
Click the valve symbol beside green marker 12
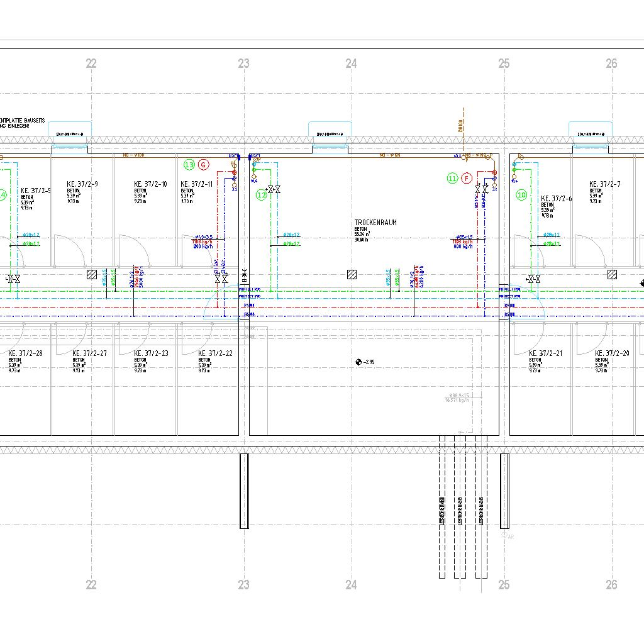tap(274, 189)
